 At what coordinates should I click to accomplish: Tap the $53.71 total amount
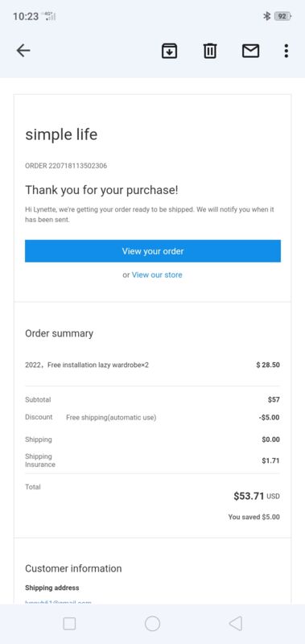tap(249, 496)
